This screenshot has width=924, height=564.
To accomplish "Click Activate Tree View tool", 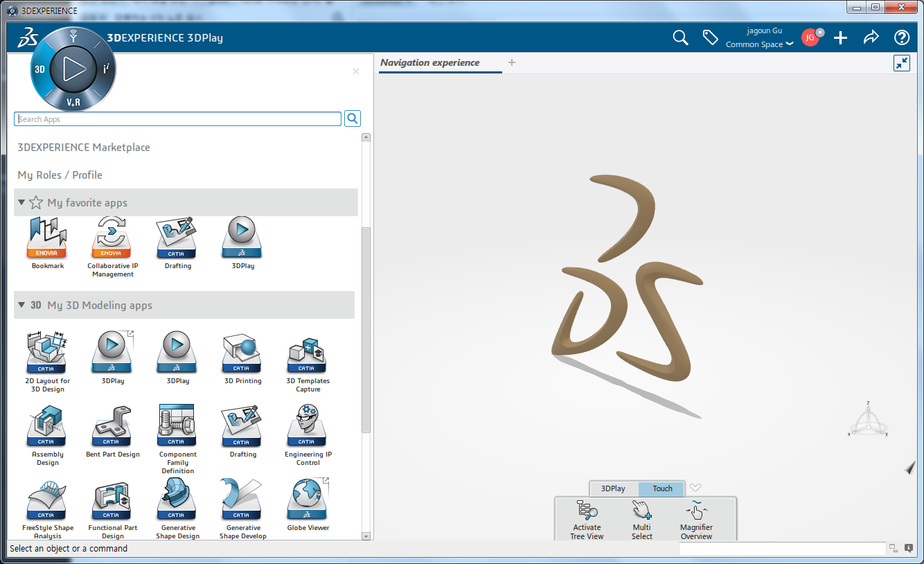I will pos(587,520).
